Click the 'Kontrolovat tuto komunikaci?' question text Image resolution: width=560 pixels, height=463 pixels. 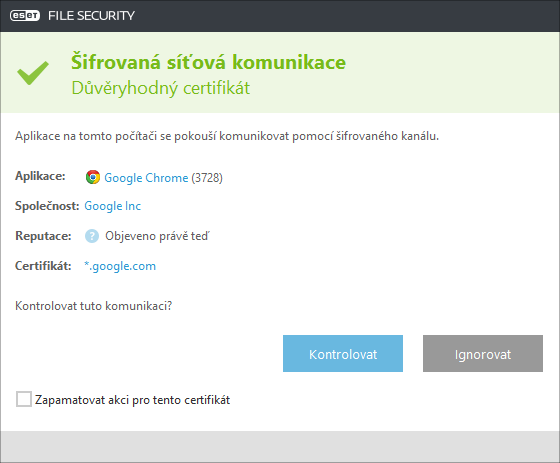pyautogui.click(x=94, y=306)
